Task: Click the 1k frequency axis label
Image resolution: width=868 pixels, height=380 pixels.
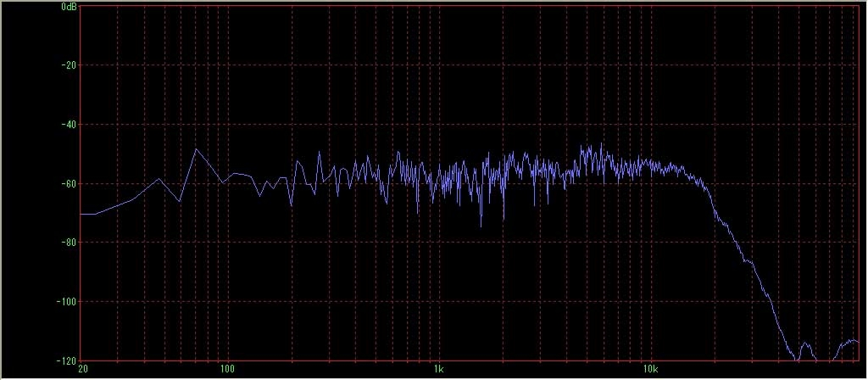Action: coord(439,370)
